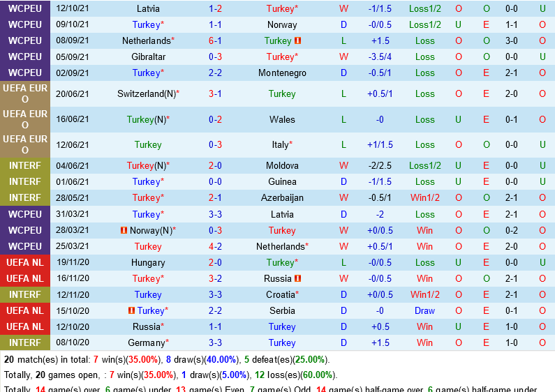Viewport: 555px width, 392px height.
Task: Click the red card icon beside Norway(N) on 28/03/21
Action: click(124, 230)
